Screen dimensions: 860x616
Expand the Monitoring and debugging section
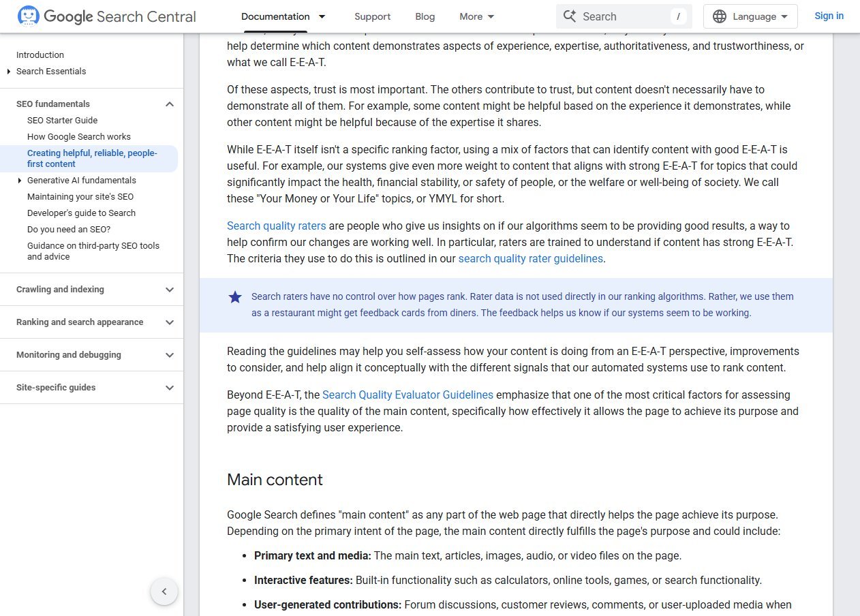(x=170, y=355)
